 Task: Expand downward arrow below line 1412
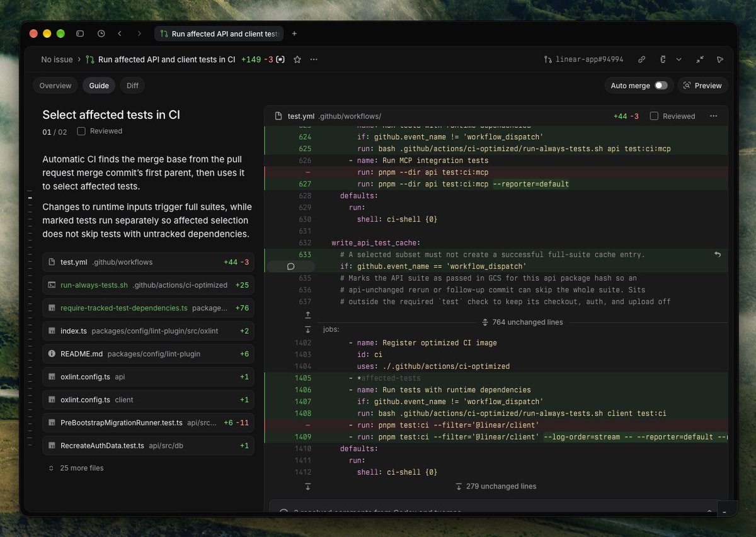click(x=307, y=486)
